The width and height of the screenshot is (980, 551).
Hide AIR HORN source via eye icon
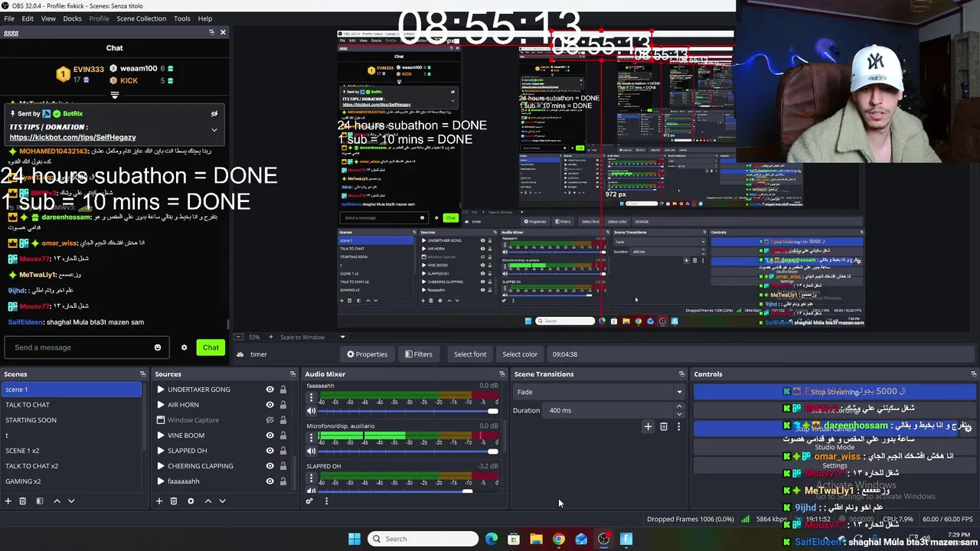click(269, 405)
